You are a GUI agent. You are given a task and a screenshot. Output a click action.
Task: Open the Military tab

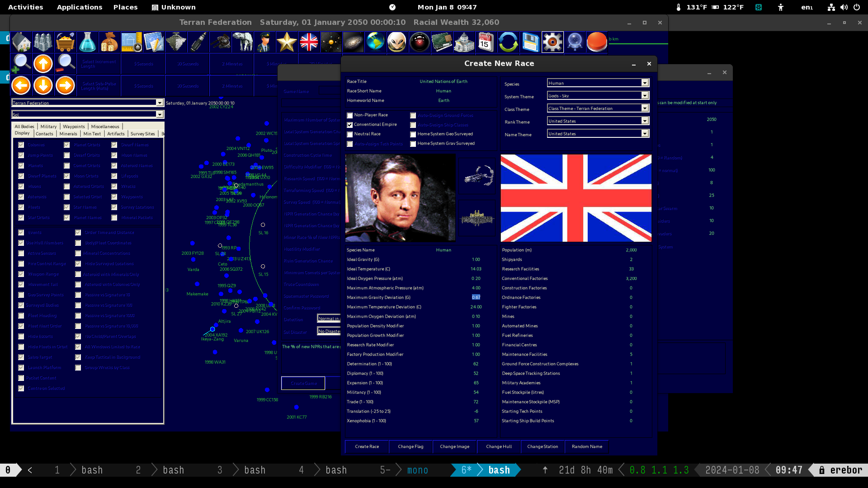click(x=48, y=127)
